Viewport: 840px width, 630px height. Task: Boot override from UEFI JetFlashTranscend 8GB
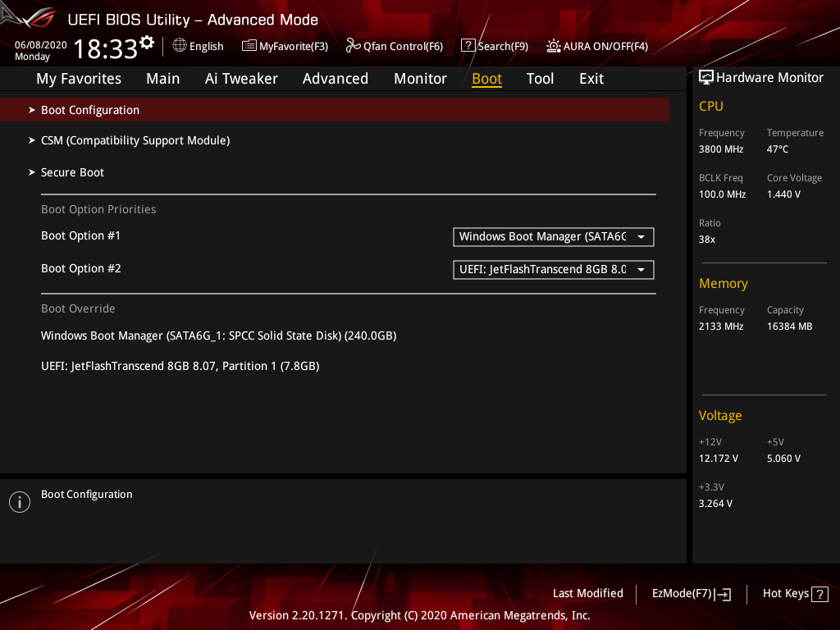click(180, 367)
